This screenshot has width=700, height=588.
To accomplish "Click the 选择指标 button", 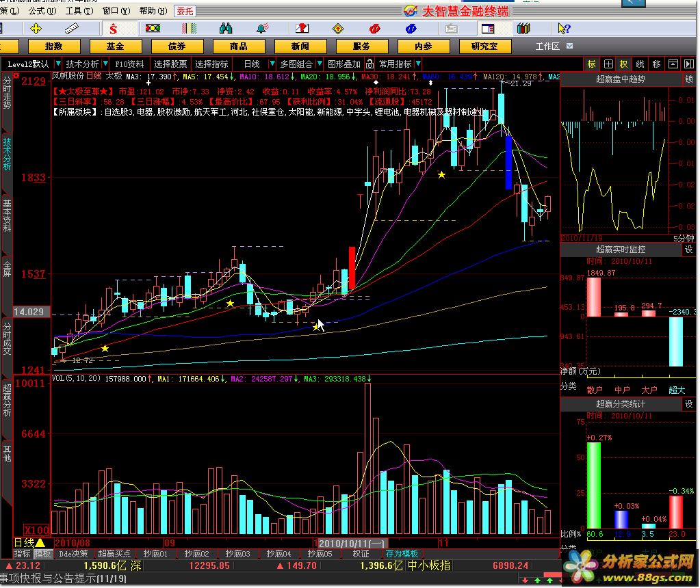I will [211, 64].
